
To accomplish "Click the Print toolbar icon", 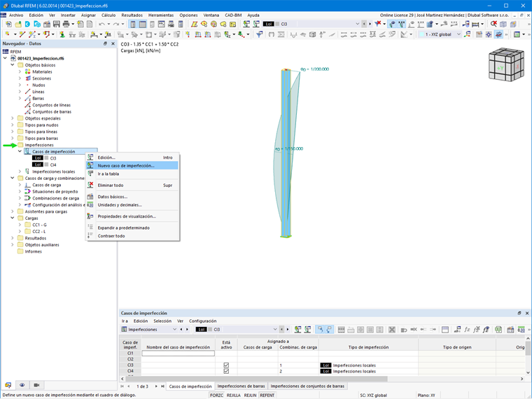I will click(x=66, y=24).
